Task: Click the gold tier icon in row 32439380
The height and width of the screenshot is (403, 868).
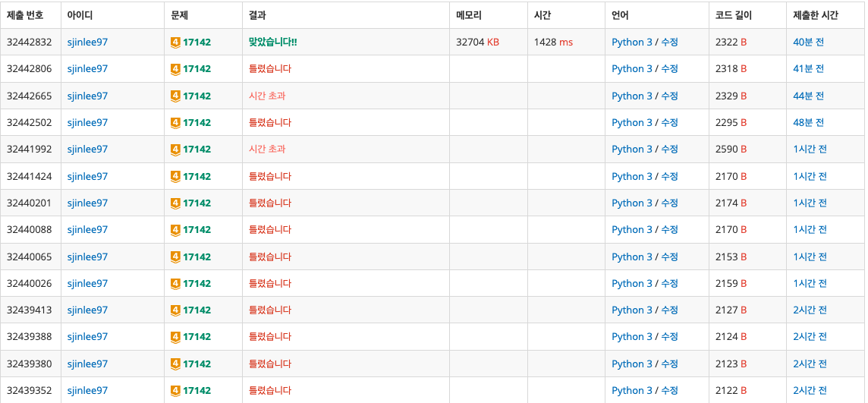Action: (175, 364)
